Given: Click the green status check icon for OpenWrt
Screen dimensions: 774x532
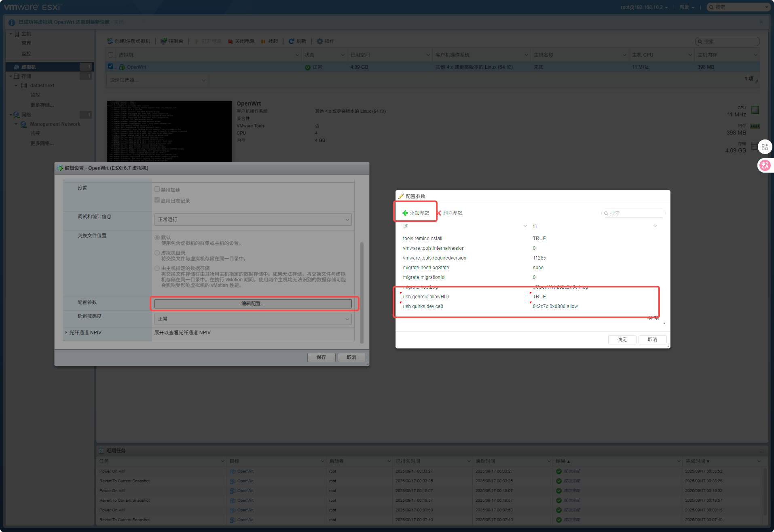Looking at the screenshot, I should point(308,67).
